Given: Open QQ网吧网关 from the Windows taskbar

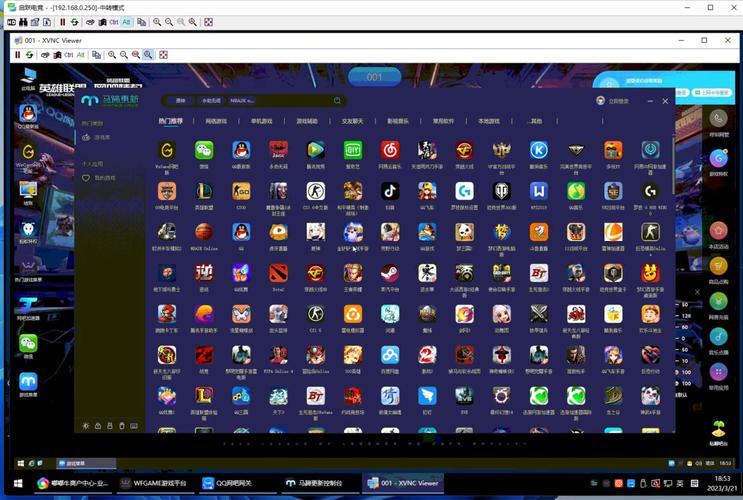Looking at the screenshot, I should 228,483.
